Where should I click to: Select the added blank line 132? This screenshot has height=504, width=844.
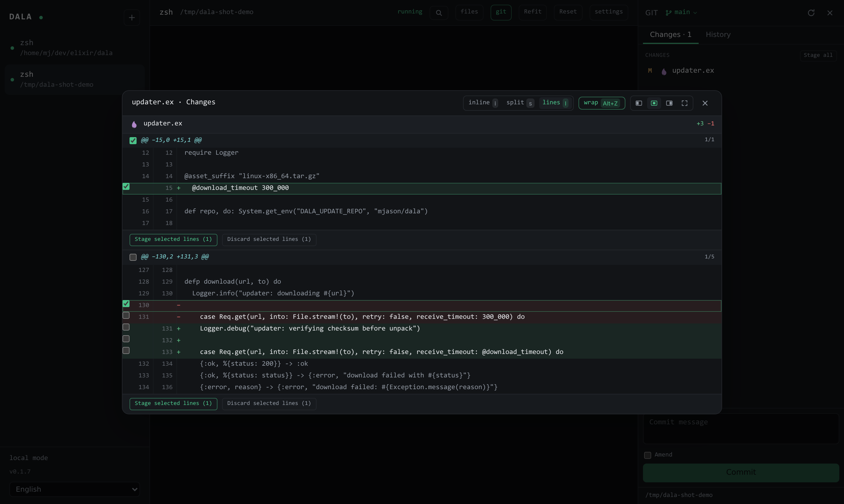(126, 339)
